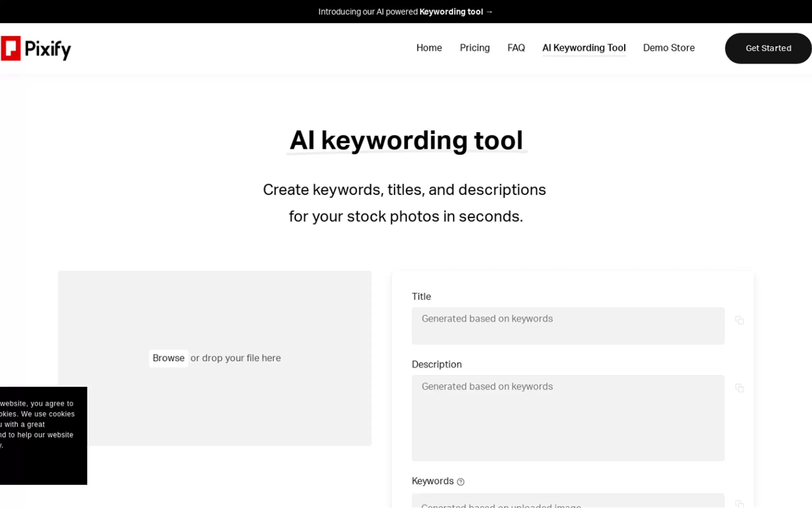Visit the Demo Store
Viewport: 812px width, 508px height.
[x=669, y=48]
